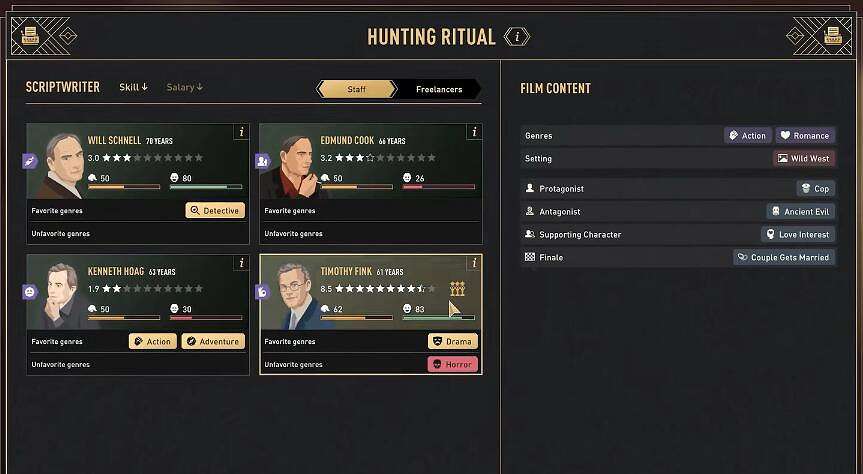The width and height of the screenshot is (863, 474).
Task: Click Edmund Cook's info icon
Action: pyautogui.click(x=473, y=132)
